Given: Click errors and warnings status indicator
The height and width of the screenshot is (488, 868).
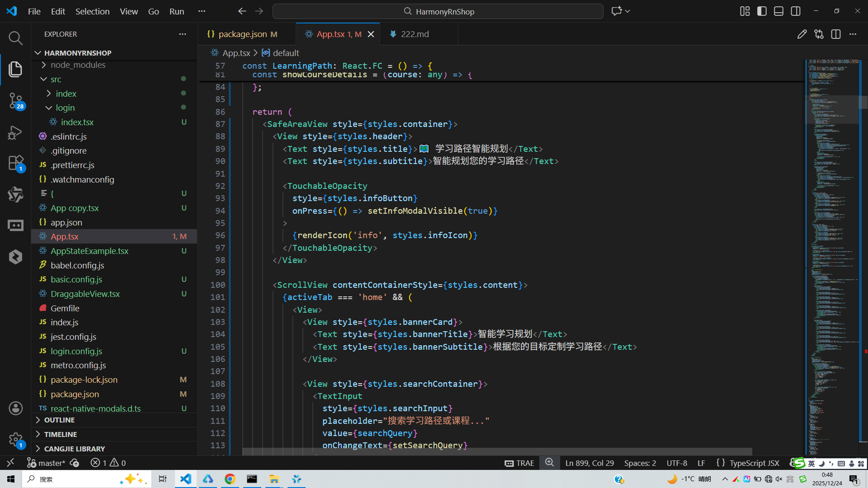Looking at the screenshot, I should point(108,463).
